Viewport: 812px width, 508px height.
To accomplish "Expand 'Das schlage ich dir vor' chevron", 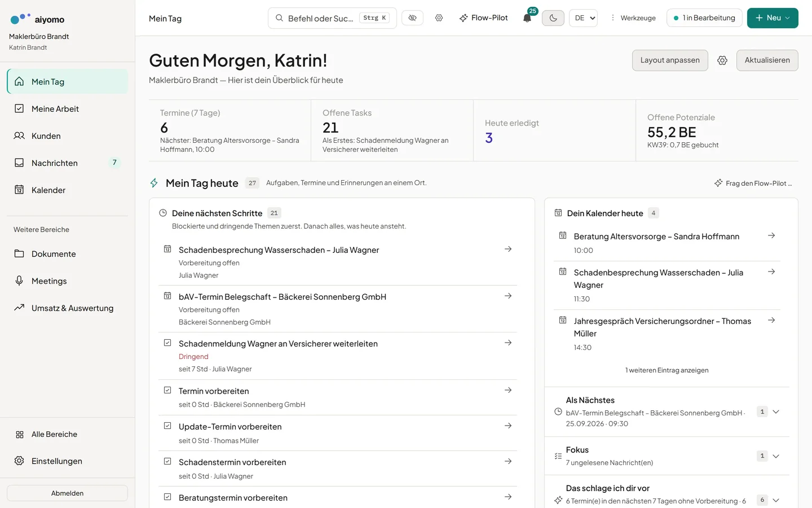I will [x=776, y=500].
